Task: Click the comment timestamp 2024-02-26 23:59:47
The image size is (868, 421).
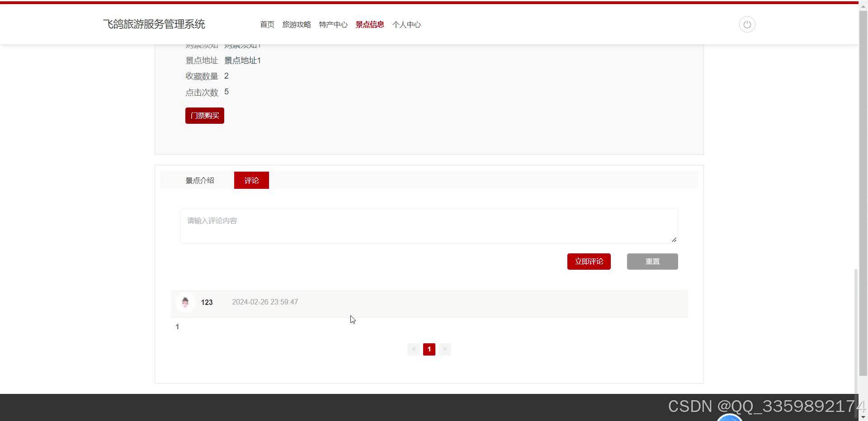Action: 265,302
